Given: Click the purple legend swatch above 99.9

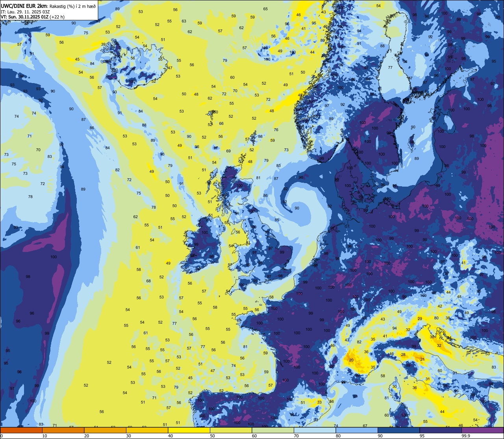Looking at the screenshot, I should click(x=482, y=430).
